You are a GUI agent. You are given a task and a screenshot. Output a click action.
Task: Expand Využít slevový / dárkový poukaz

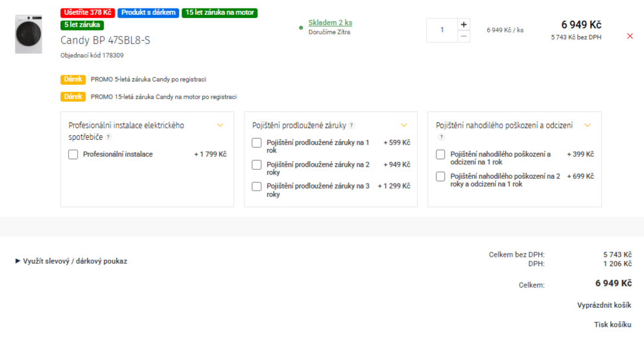point(71,261)
